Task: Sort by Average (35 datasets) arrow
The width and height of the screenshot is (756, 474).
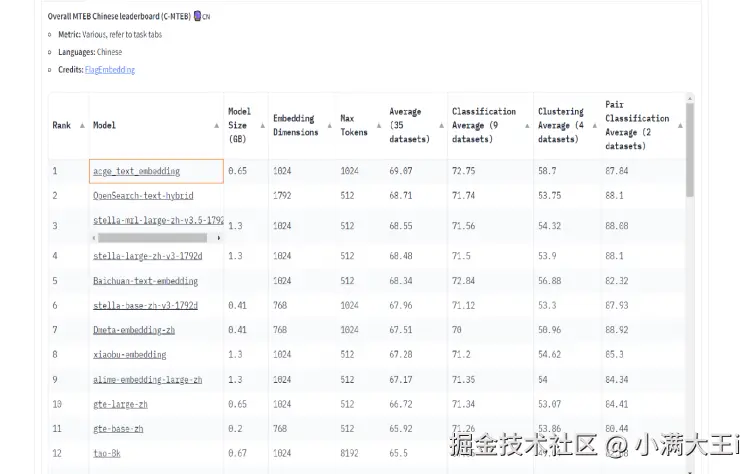Action: tap(442, 125)
